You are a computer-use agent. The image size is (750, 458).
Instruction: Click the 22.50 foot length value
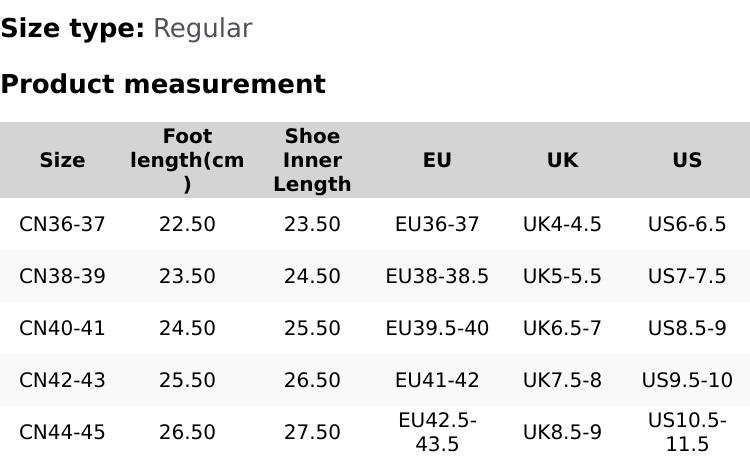pos(187,224)
